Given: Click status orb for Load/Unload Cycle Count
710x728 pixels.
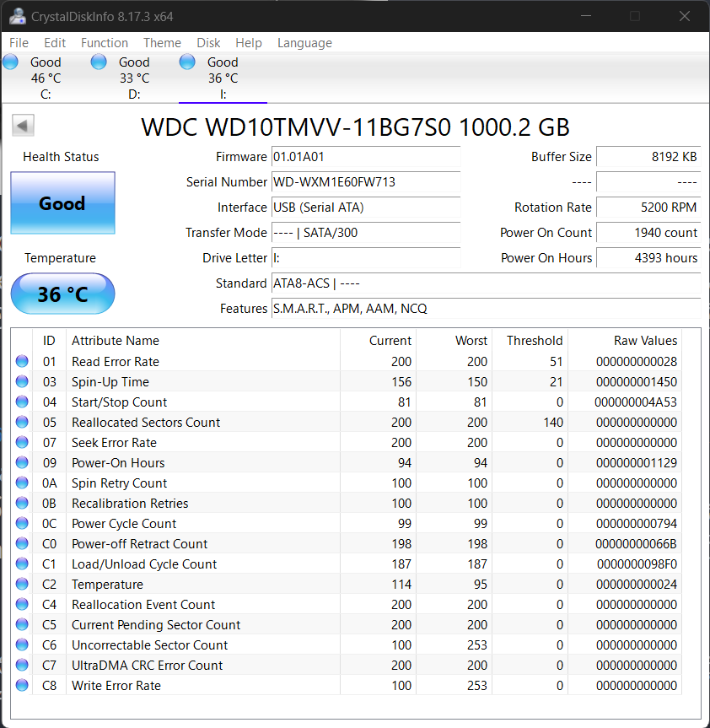Looking at the screenshot, I should click(x=22, y=564).
